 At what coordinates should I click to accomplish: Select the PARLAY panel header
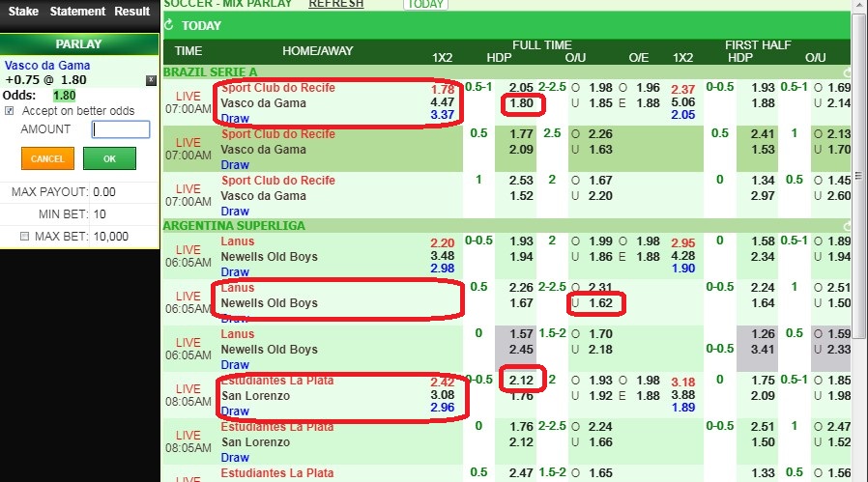79,43
